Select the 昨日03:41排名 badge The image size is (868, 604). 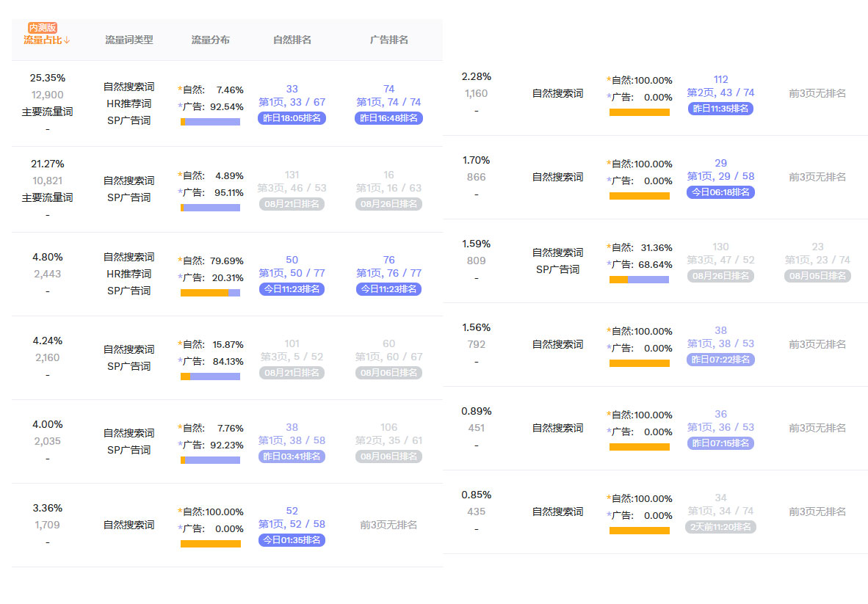tap(292, 456)
